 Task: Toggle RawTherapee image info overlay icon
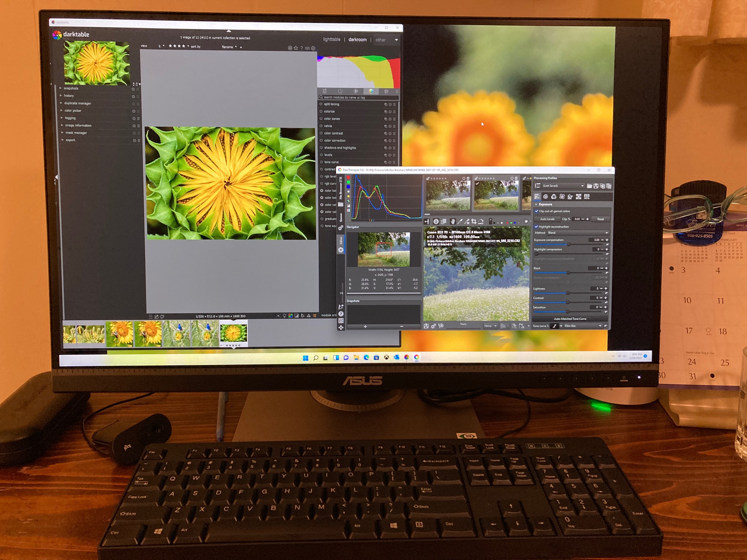tap(436, 221)
